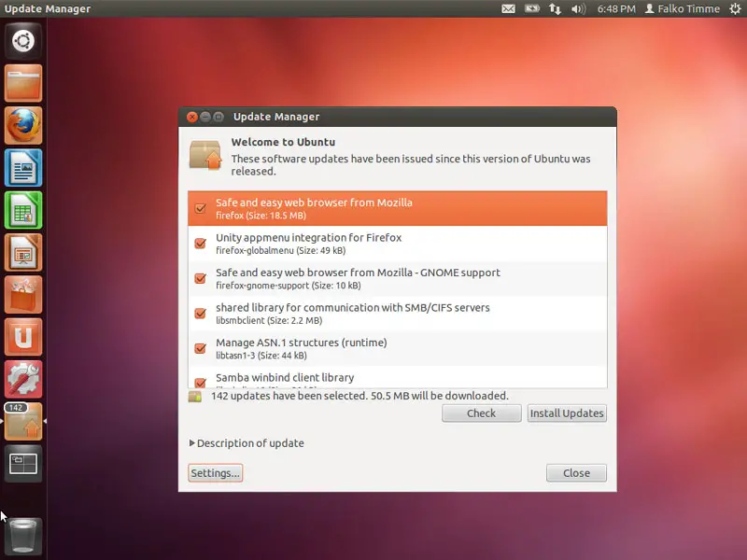Uncheck the libsmbclient update checkbox
This screenshot has height=560, width=747.
click(x=201, y=314)
